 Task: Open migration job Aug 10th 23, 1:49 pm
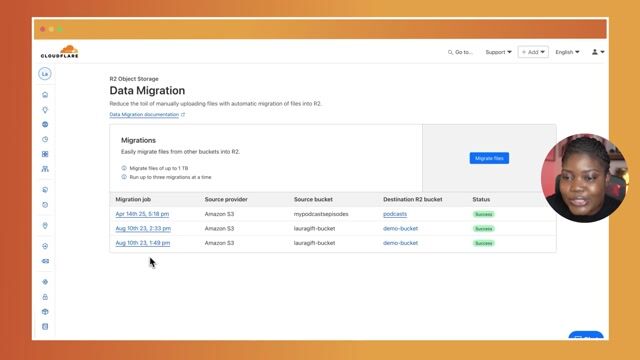pyautogui.click(x=142, y=243)
